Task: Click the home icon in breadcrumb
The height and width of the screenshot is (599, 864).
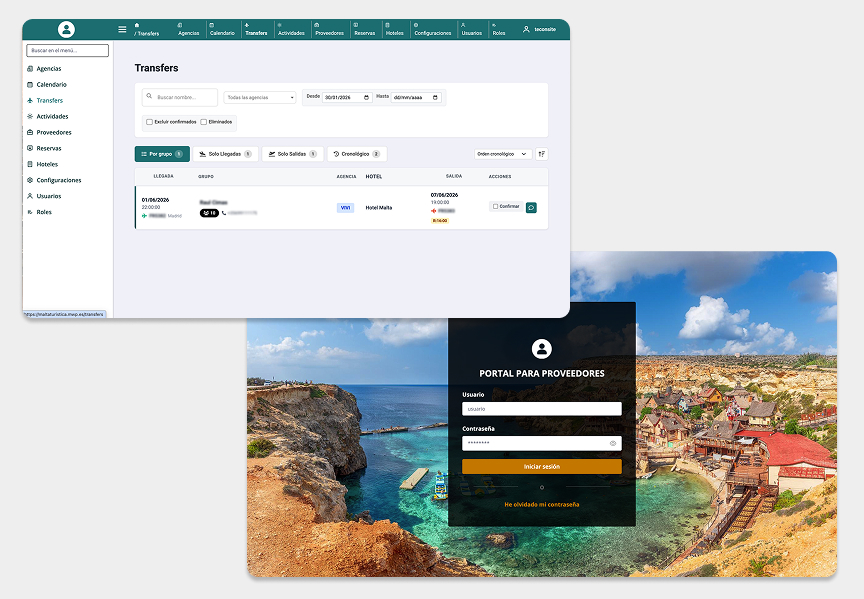Action: (137, 25)
